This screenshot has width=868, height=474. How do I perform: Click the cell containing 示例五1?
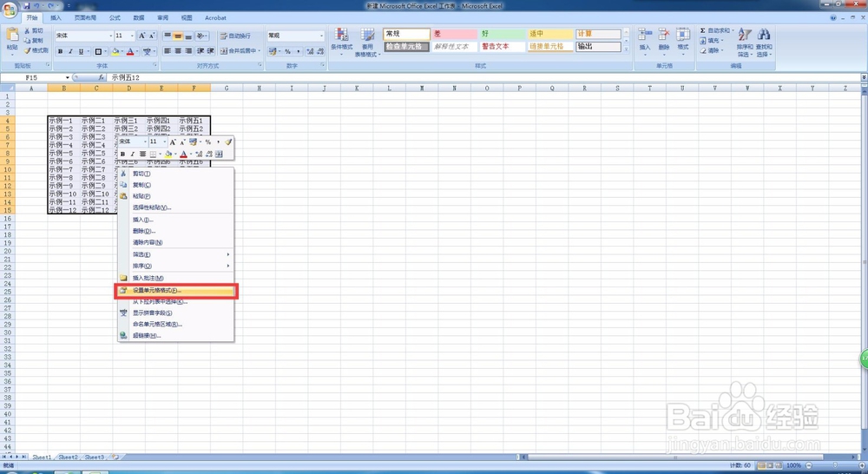194,120
